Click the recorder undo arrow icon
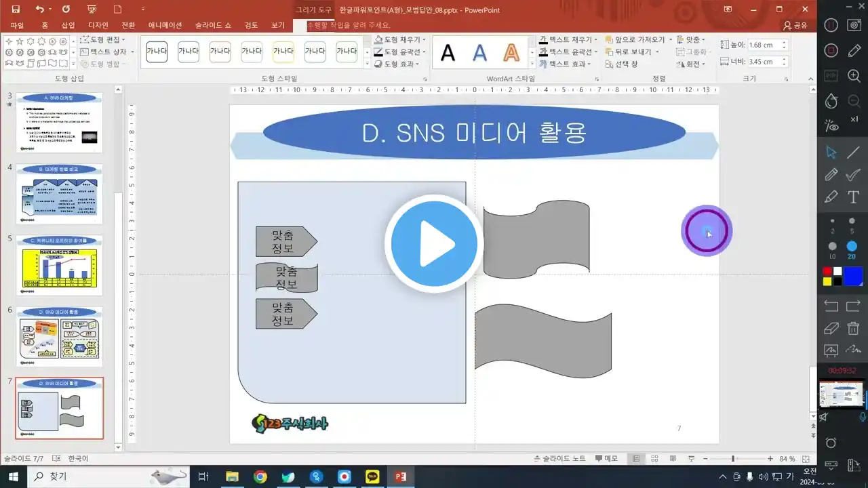 831,306
